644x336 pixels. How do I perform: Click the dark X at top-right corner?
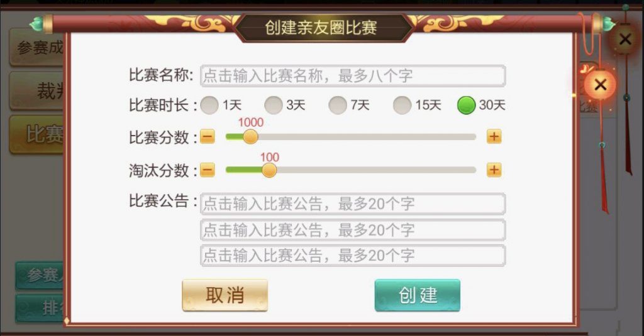point(625,40)
